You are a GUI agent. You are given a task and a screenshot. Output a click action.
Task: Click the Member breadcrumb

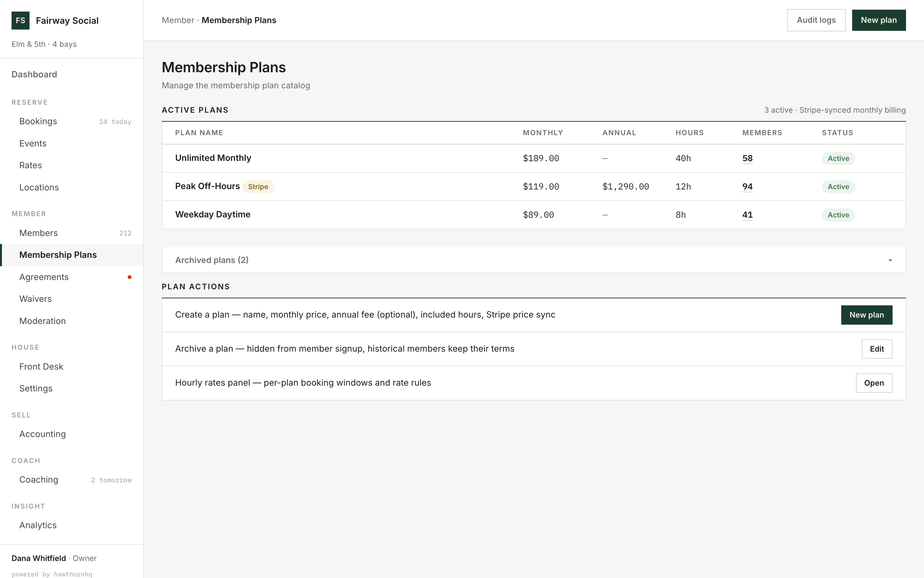click(178, 20)
